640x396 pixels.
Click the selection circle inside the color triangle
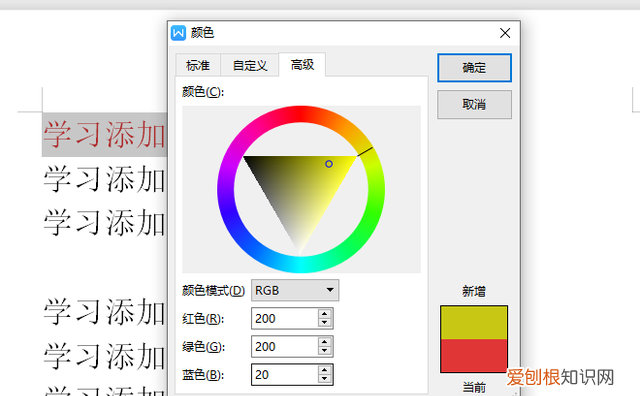tap(329, 164)
